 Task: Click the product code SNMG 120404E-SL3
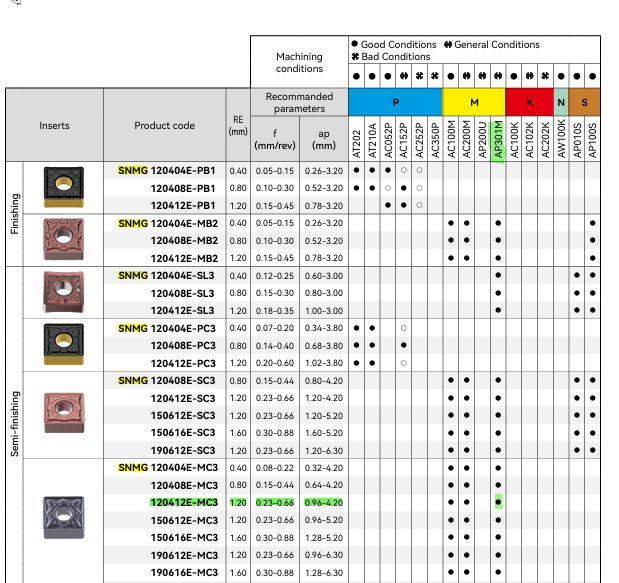[x=166, y=276]
